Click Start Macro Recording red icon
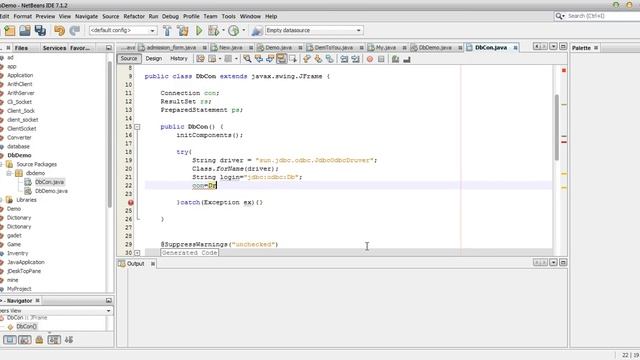Viewport: 640px width, 360px height. pos(370,59)
